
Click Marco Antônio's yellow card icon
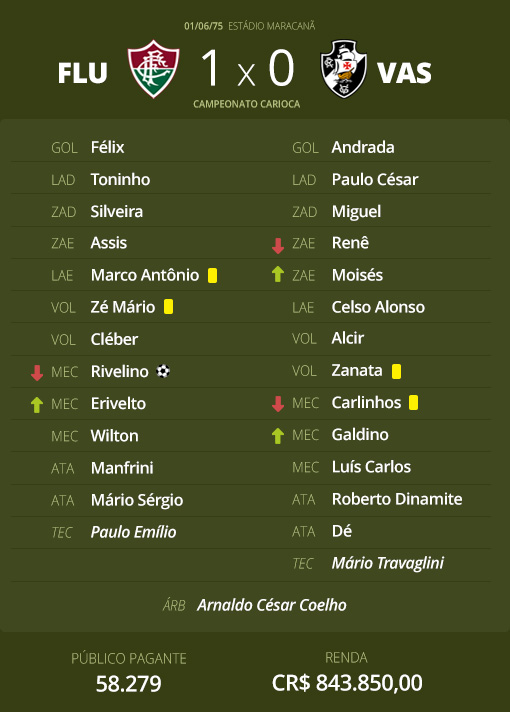212,276
